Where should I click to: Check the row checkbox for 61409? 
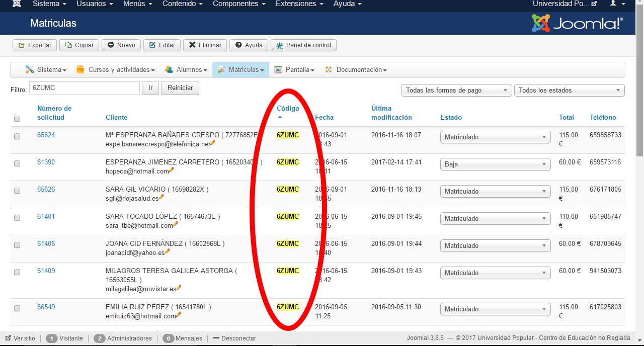point(17,272)
